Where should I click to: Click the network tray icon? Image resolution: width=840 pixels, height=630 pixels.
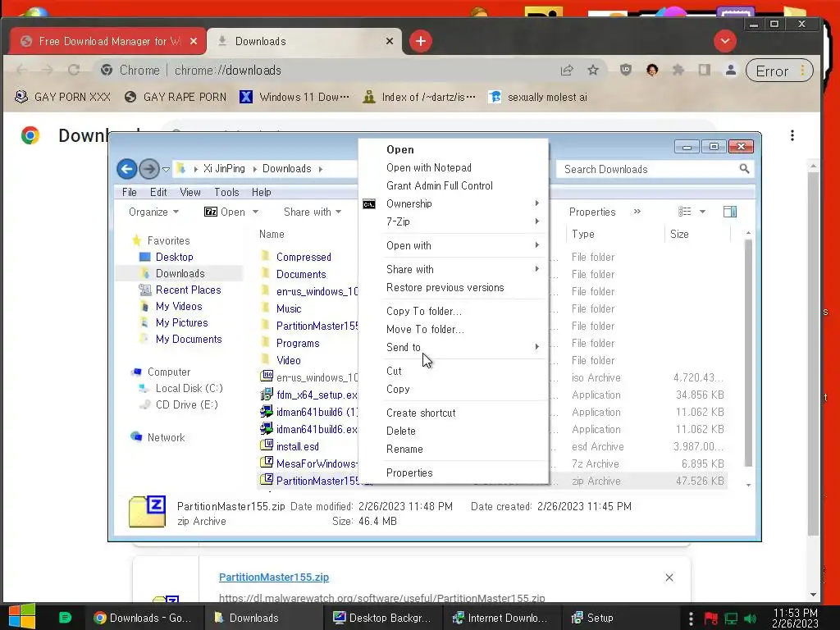(731, 619)
